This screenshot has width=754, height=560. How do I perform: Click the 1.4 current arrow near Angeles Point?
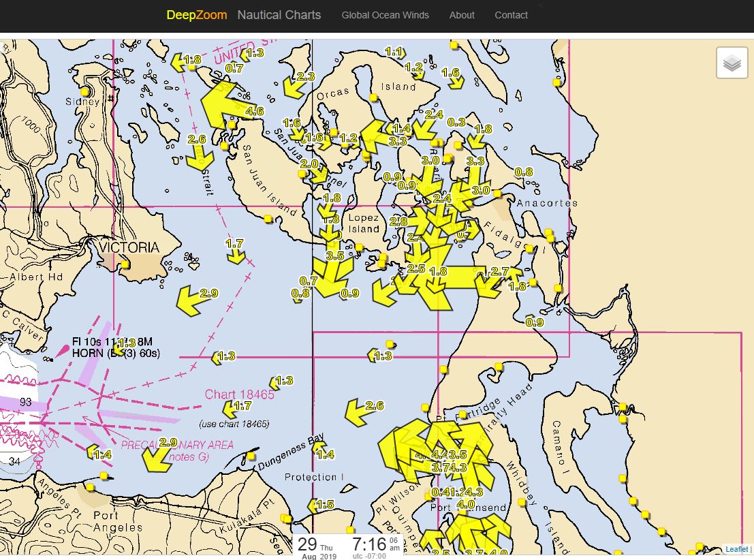(x=95, y=453)
